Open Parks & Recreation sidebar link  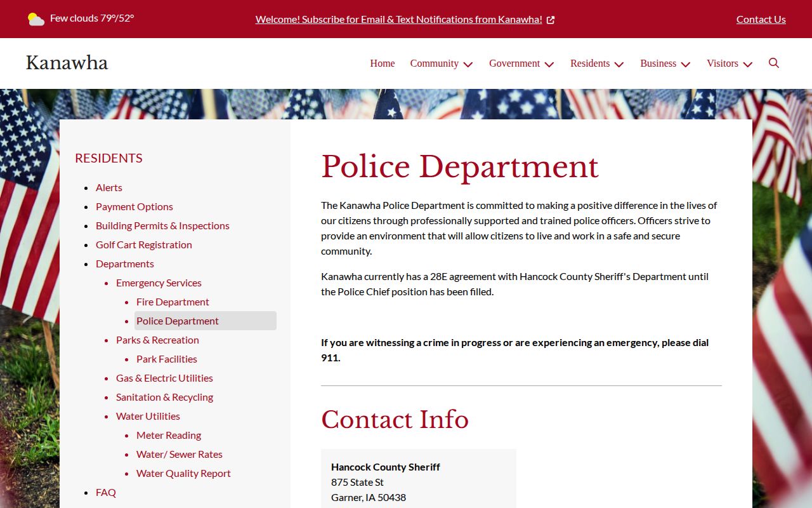157,340
